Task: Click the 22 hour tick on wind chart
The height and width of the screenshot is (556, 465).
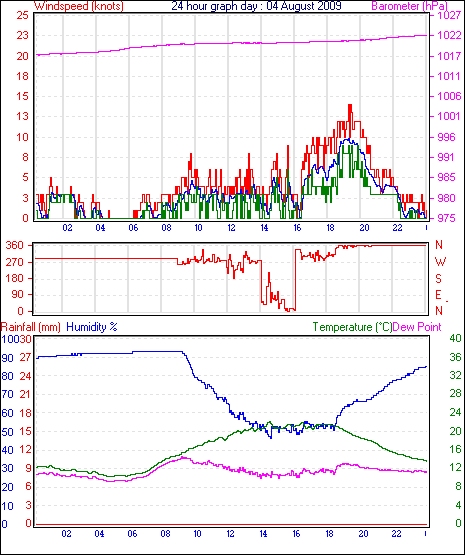Action: click(397, 228)
